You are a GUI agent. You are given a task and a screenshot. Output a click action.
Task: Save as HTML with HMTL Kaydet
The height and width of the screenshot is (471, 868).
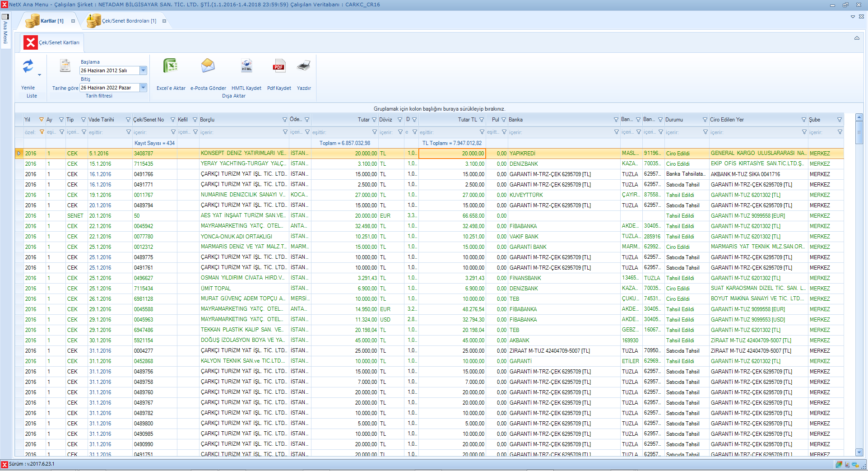[x=246, y=66]
